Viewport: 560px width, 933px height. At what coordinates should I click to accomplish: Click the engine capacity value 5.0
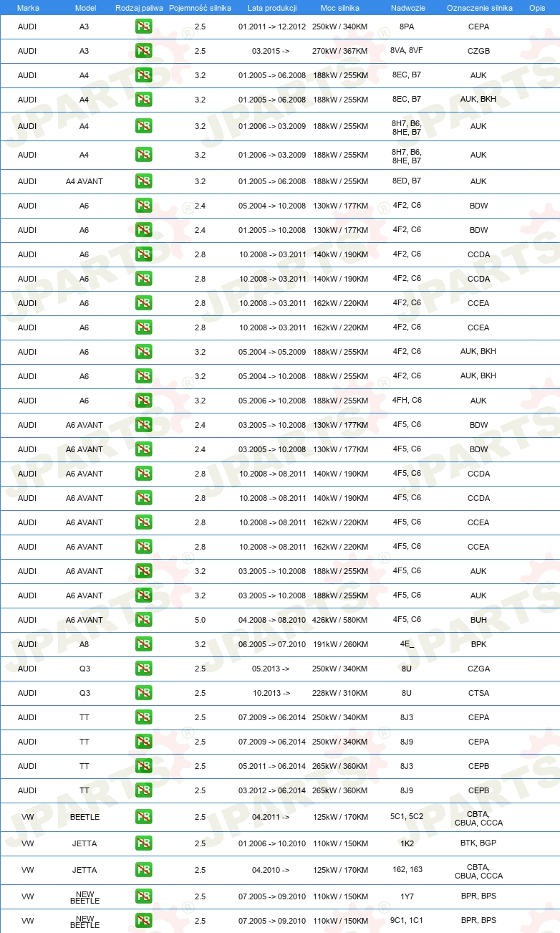pyautogui.click(x=200, y=620)
